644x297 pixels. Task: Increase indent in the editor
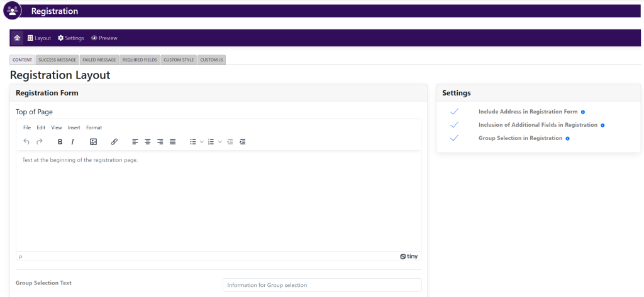pos(243,142)
